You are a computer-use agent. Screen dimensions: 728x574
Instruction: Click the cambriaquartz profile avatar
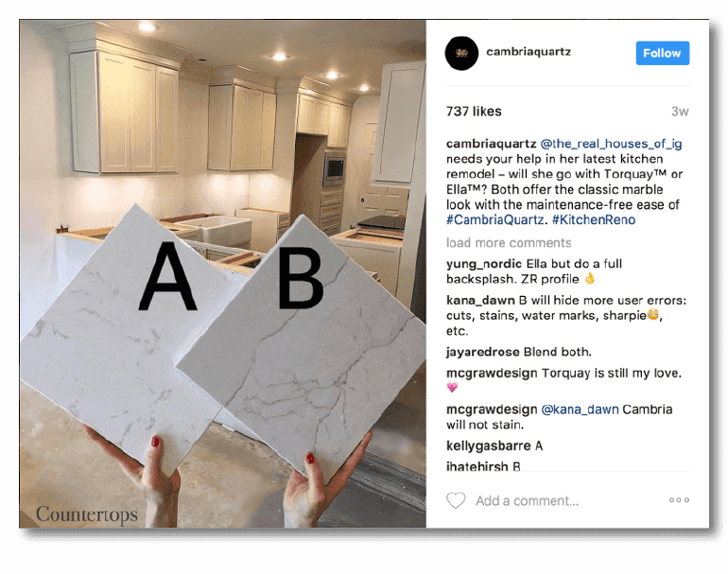tap(461, 53)
